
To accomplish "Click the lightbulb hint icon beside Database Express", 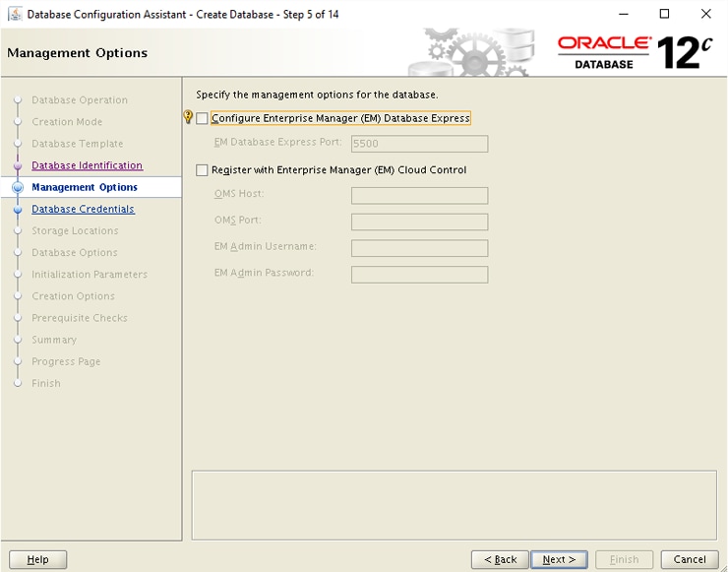I will click(188, 116).
